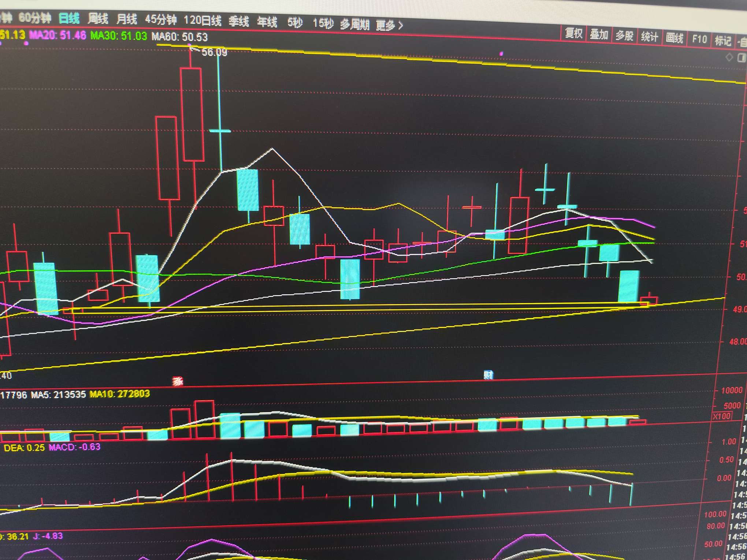This screenshot has height=560, width=747.
Task: Click the green MA30 indicator label
Action: coord(118,36)
